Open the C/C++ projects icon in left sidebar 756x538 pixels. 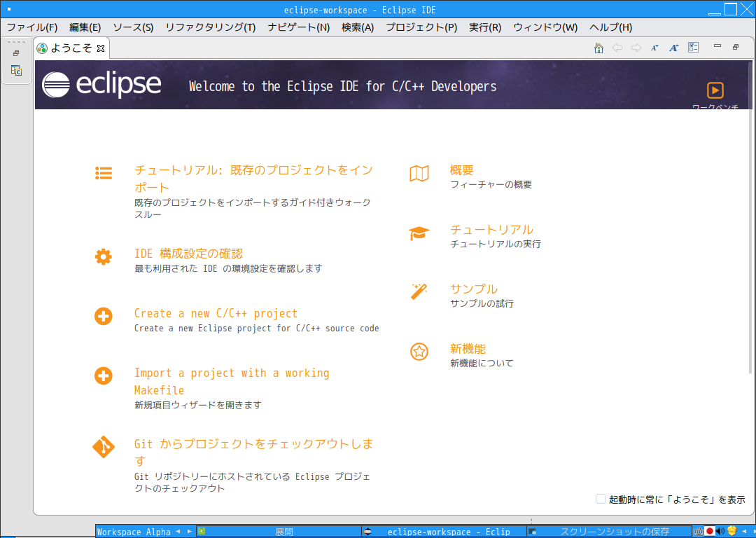click(16, 71)
